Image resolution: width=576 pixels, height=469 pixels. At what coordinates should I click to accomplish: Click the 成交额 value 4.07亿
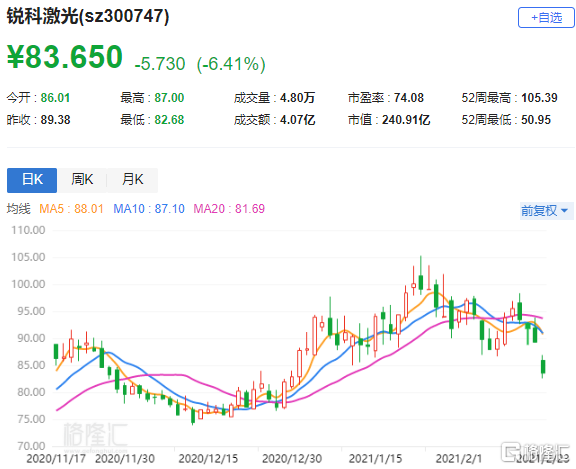(x=298, y=120)
